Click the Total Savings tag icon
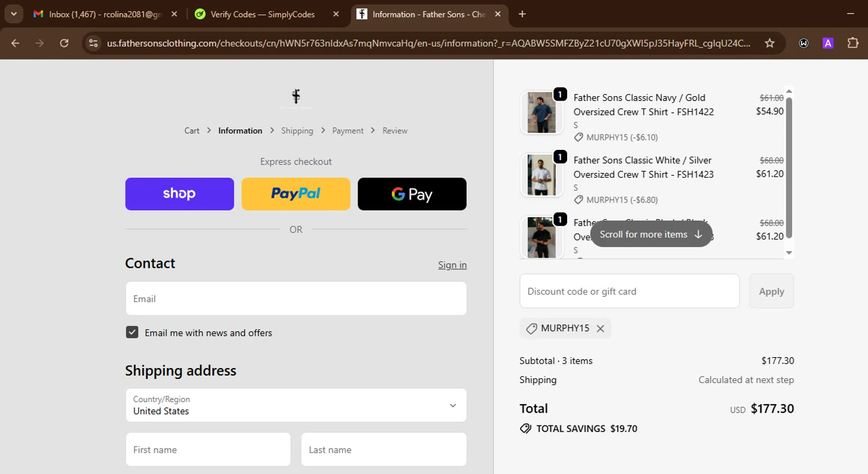The image size is (868, 474). pos(525,429)
